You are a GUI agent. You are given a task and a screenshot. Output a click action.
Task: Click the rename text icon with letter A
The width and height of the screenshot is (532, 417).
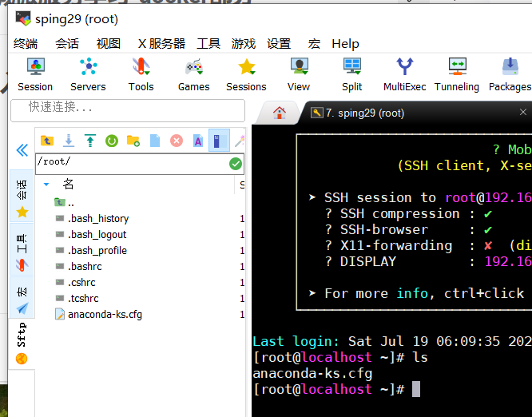pos(198,141)
